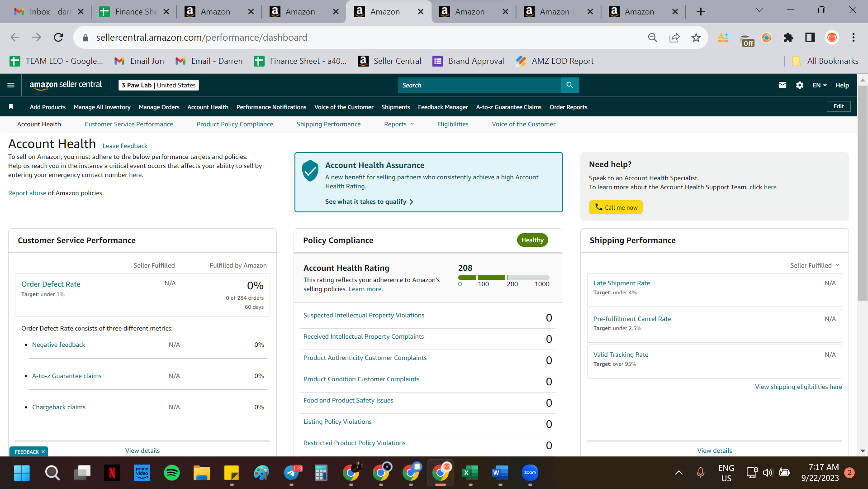Open the Chrome profile avatar

832,38
